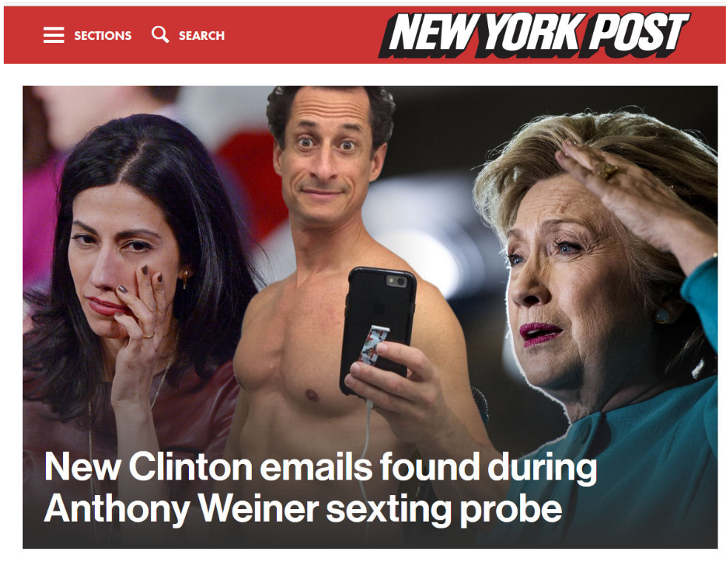
Task: Open the 'New Clinton emails found during' headline
Action: click(x=321, y=466)
